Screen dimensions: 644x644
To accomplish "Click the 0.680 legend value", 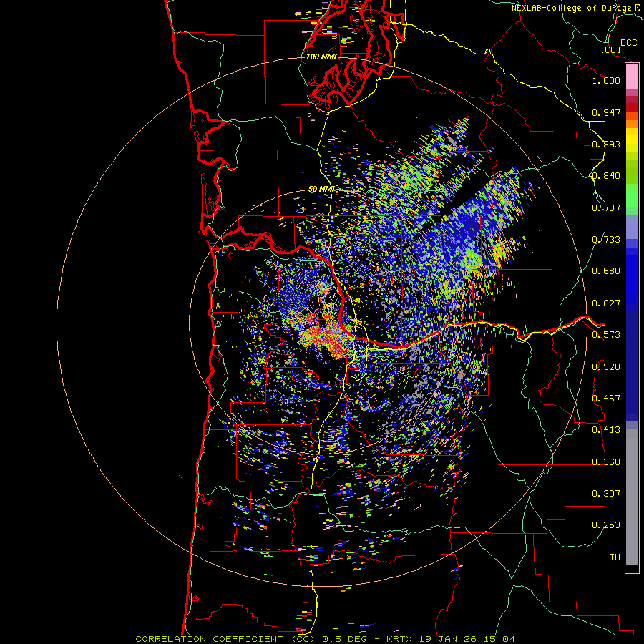I will (606, 271).
